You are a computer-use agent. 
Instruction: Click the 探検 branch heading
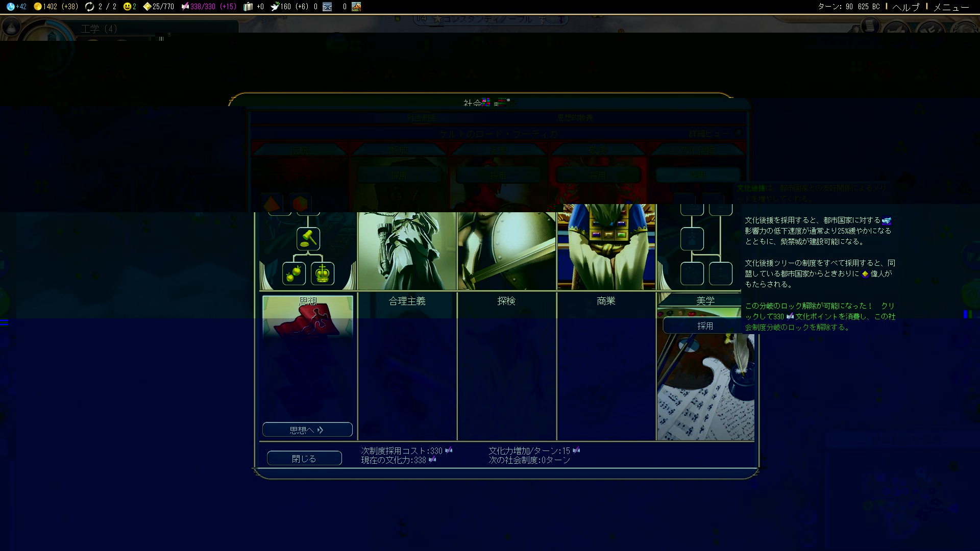click(506, 301)
